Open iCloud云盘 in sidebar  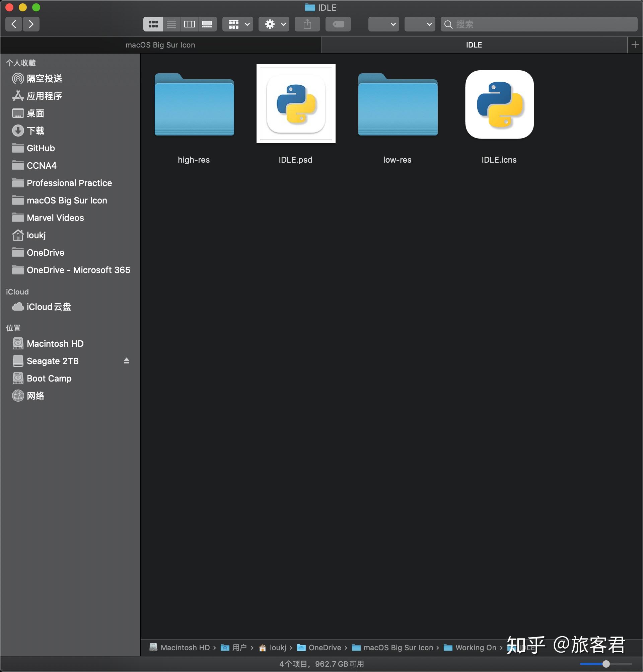(70, 307)
